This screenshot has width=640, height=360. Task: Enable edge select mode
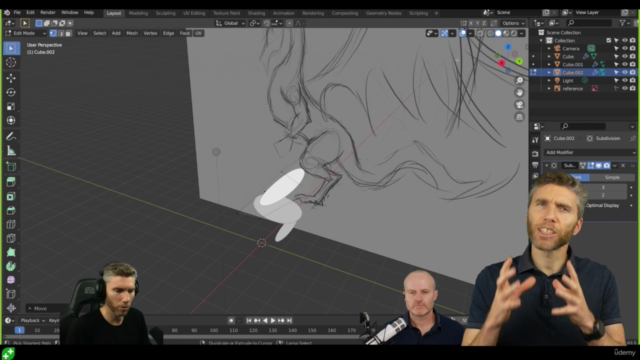click(61, 33)
